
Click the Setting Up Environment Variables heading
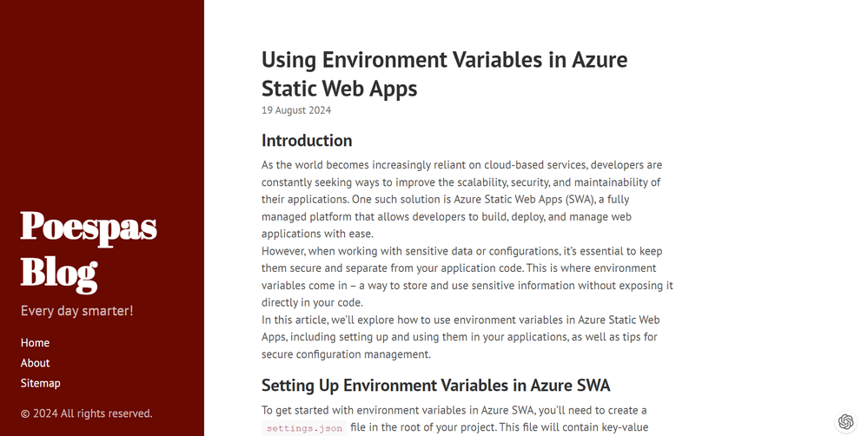pyautogui.click(x=435, y=385)
